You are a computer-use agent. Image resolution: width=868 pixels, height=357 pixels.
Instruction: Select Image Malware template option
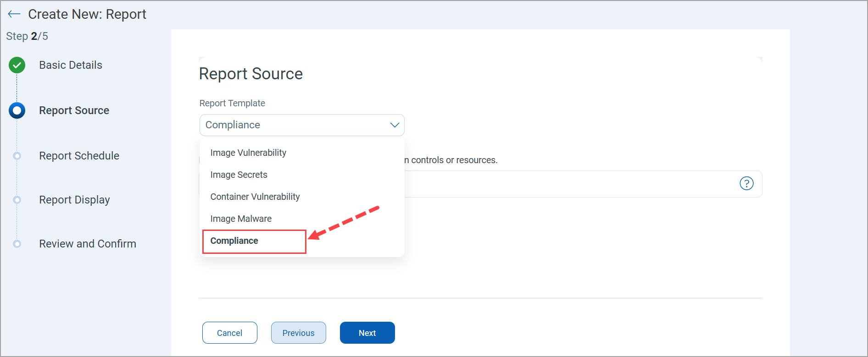(241, 219)
